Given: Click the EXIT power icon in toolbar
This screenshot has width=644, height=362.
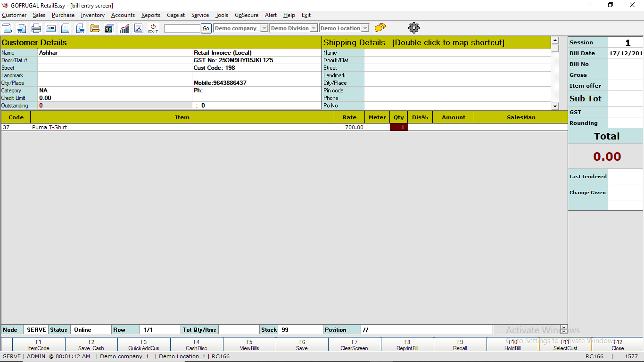Looking at the screenshot, I should [153, 28].
